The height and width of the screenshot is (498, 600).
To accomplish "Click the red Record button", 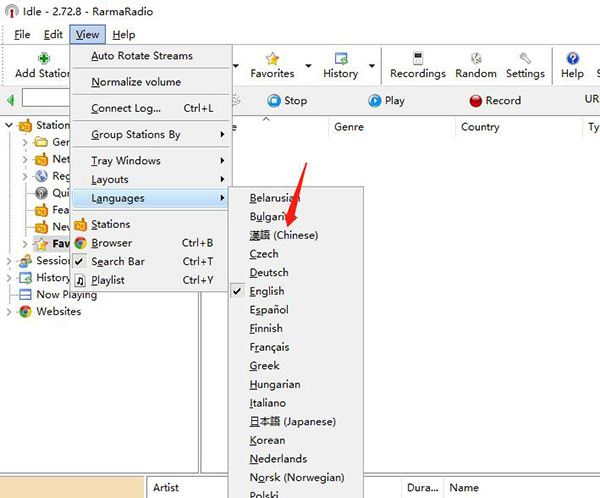I will (495, 101).
